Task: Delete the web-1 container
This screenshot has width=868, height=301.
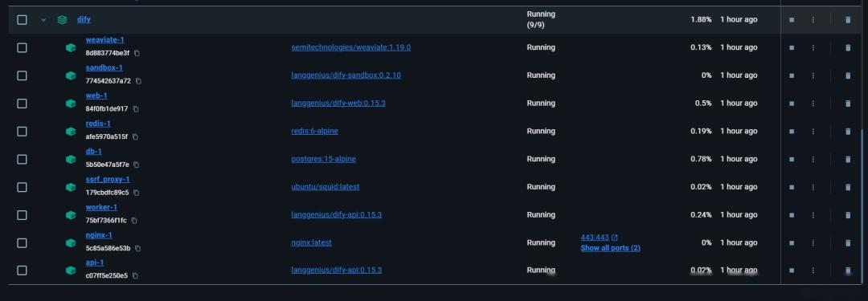Action: 848,104
